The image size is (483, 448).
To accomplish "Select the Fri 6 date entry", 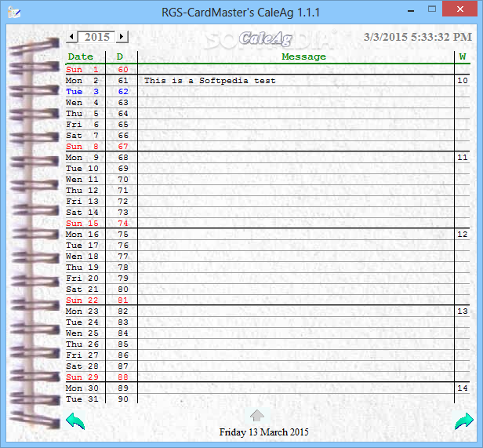I will [82, 125].
